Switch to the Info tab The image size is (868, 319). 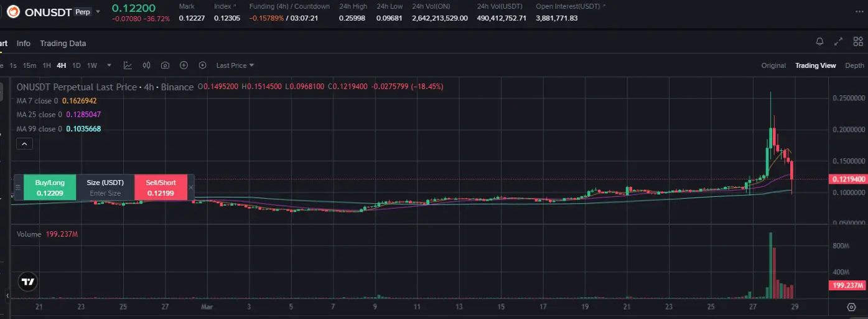coord(24,44)
